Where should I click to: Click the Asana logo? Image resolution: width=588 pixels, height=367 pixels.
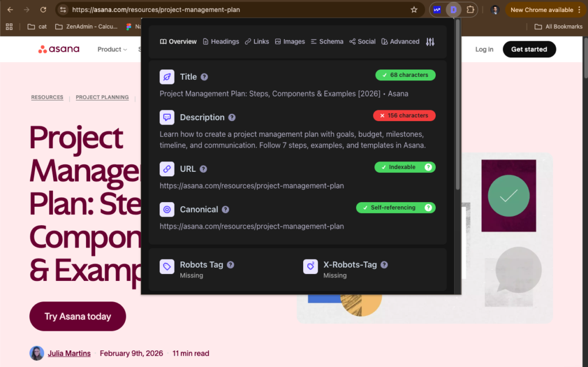click(59, 49)
